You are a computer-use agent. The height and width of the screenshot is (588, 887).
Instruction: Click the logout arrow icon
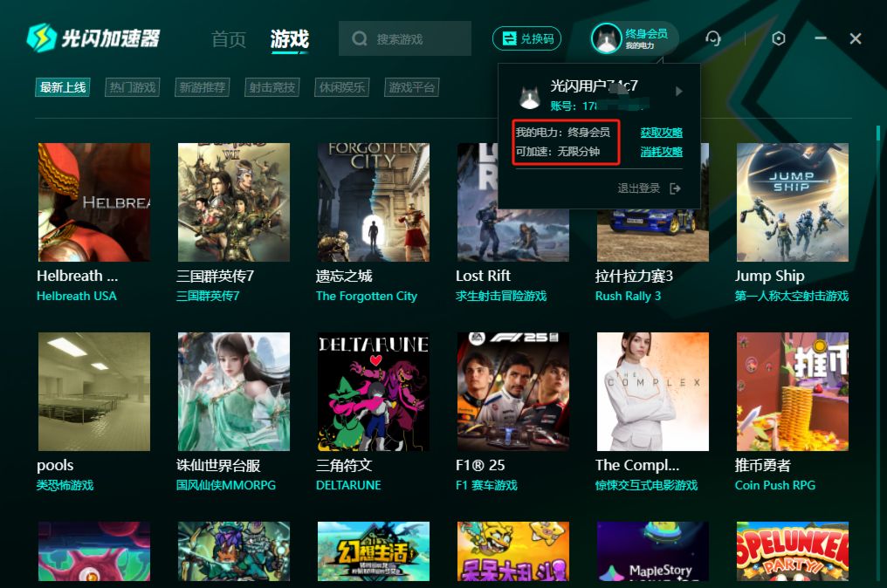pyautogui.click(x=675, y=188)
